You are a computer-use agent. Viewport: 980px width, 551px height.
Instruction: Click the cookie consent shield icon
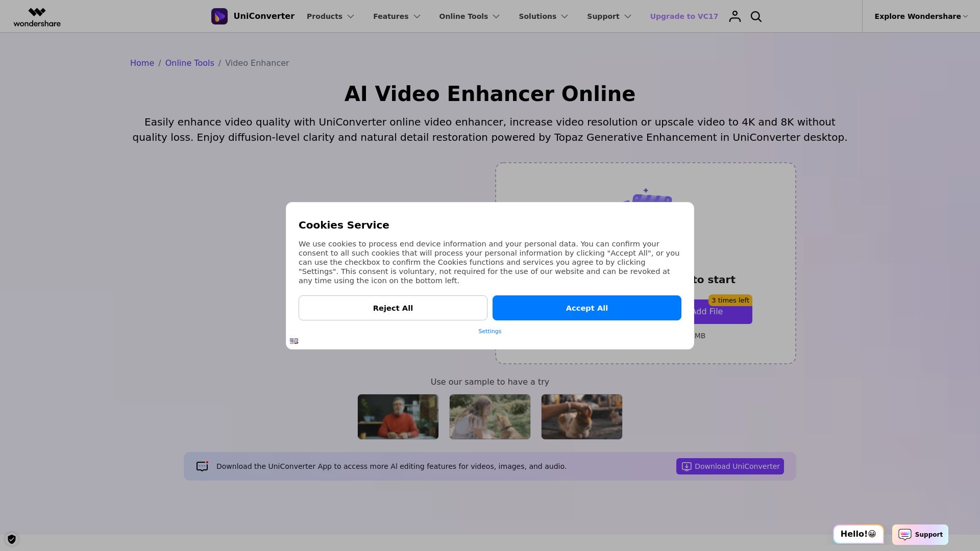[12, 539]
